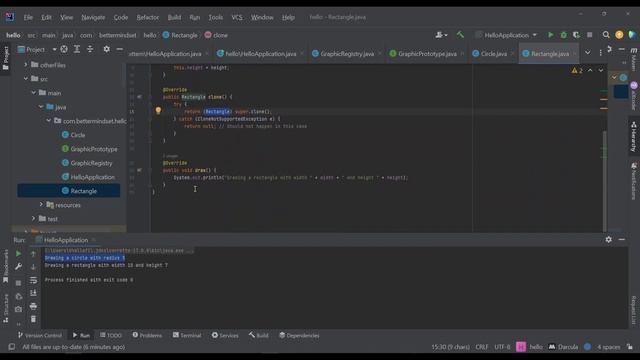Collapse the src folder

point(26,78)
